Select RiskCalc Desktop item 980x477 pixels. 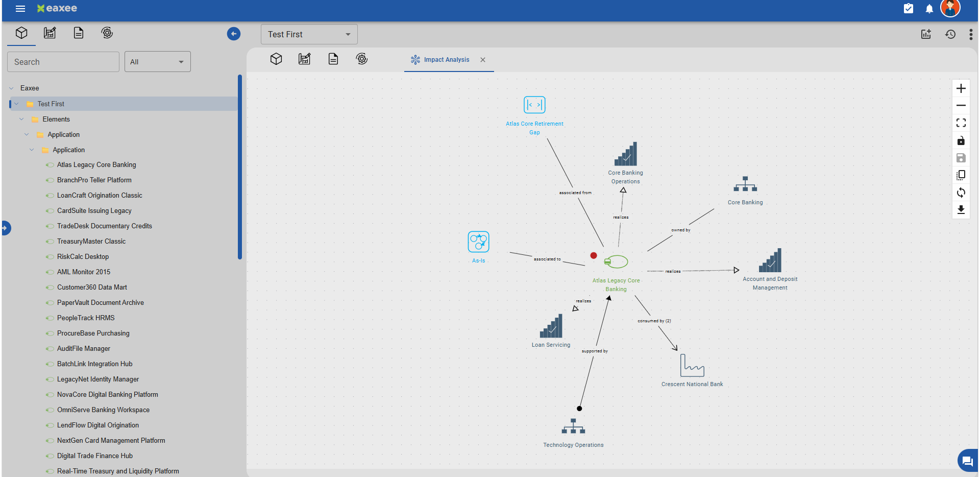coord(83,257)
